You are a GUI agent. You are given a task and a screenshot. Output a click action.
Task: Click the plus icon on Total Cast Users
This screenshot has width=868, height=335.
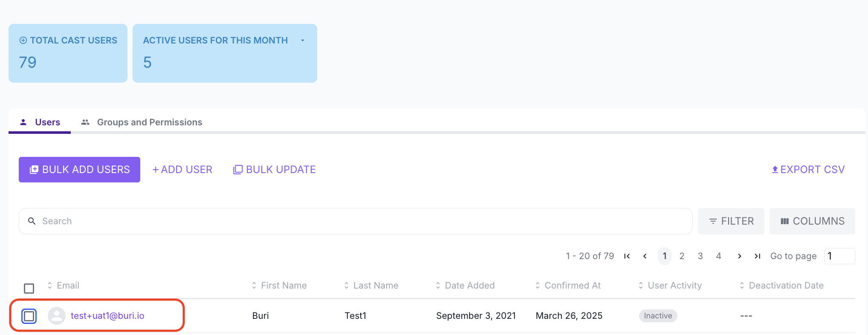(23, 40)
